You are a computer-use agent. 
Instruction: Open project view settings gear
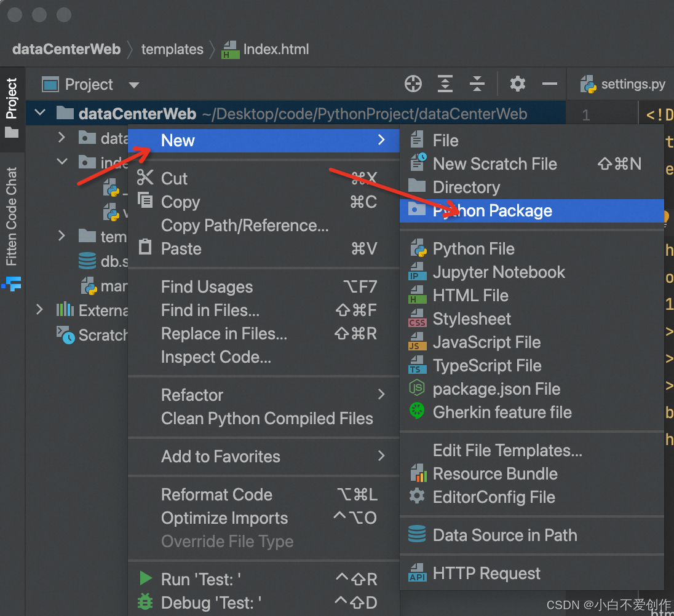tap(518, 84)
